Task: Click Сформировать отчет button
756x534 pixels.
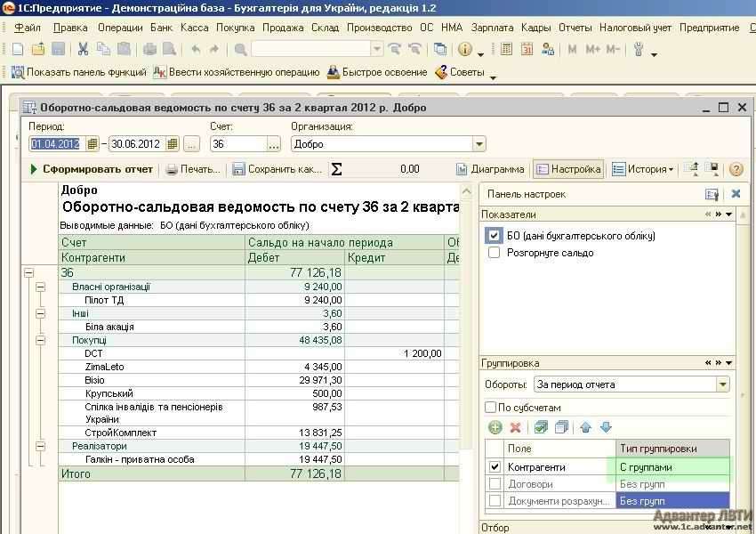Action: tap(92, 169)
